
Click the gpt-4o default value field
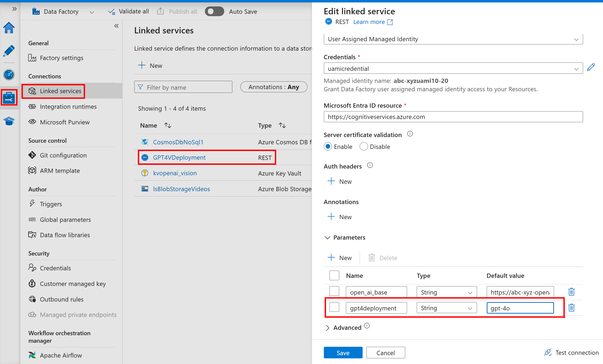click(520, 308)
